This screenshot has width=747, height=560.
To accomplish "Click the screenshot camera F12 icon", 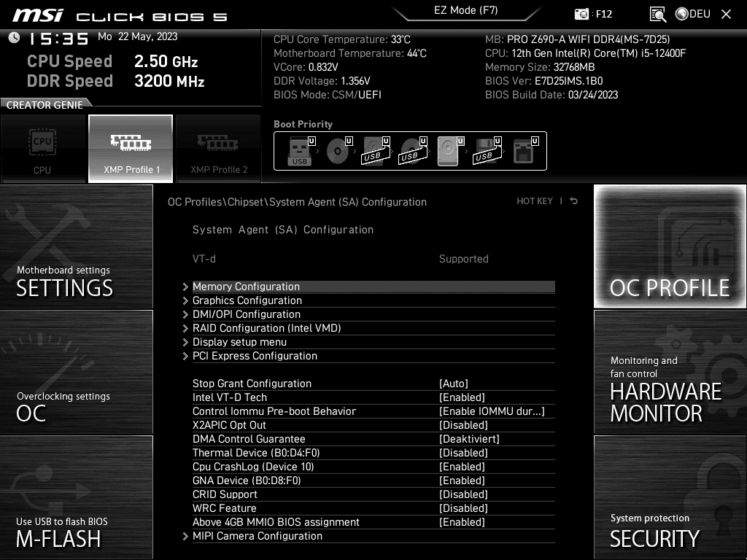I will point(581,14).
